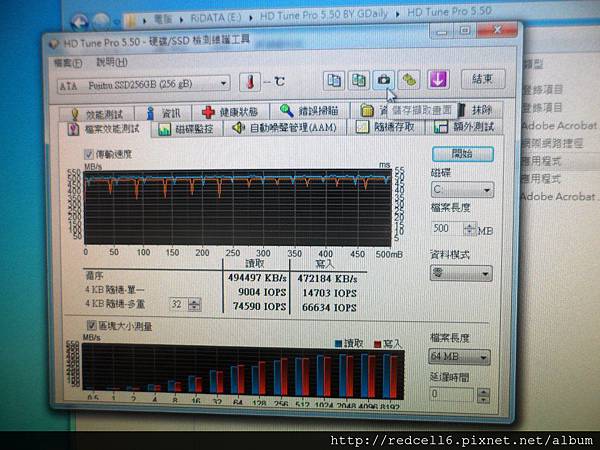Toggle the 區塊大小測量 block size checkbox
The image size is (600, 450).
[91, 326]
